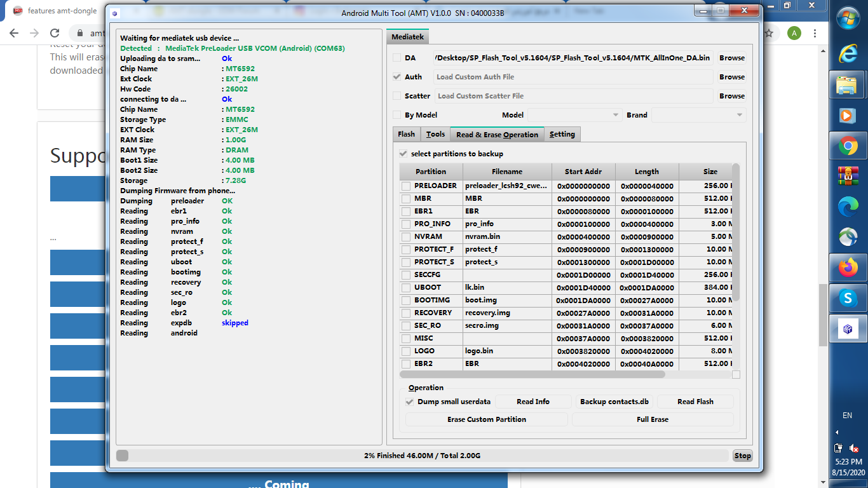This screenshot has width=868, height=488.
Task: View site info via the lock icon
Action: point(80,33)
